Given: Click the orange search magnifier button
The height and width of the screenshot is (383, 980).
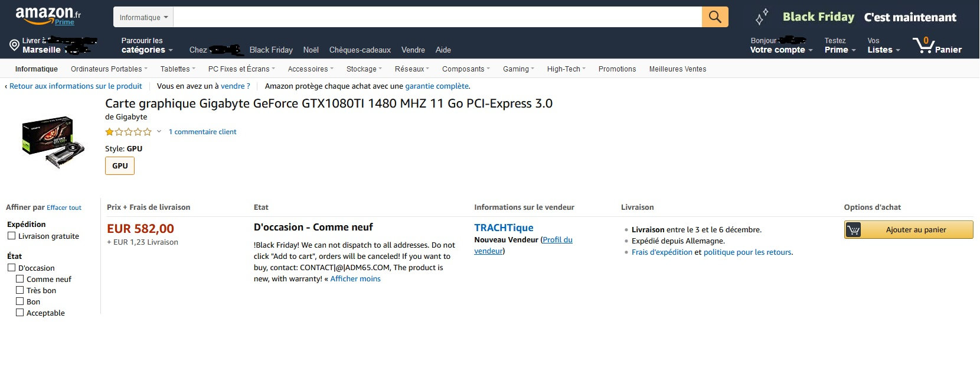Looking at the screenshot, I should pos(715,17).
